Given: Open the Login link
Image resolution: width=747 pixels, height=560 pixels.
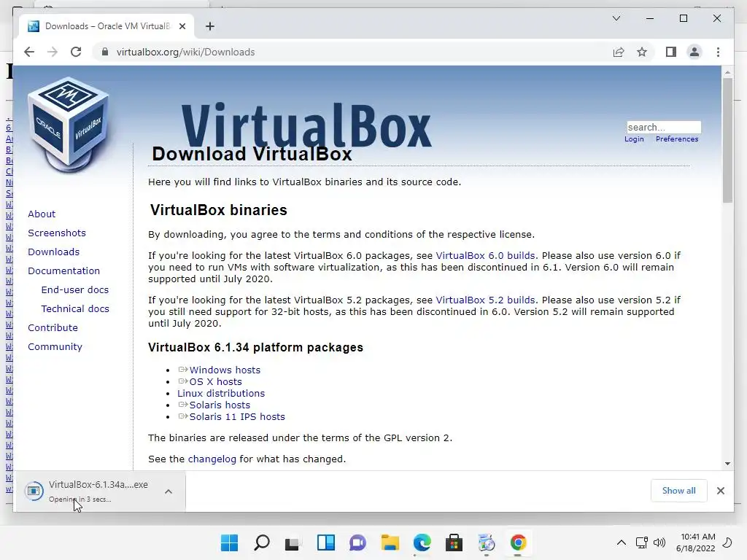Looking at the screenshot, I should point(634,139).
